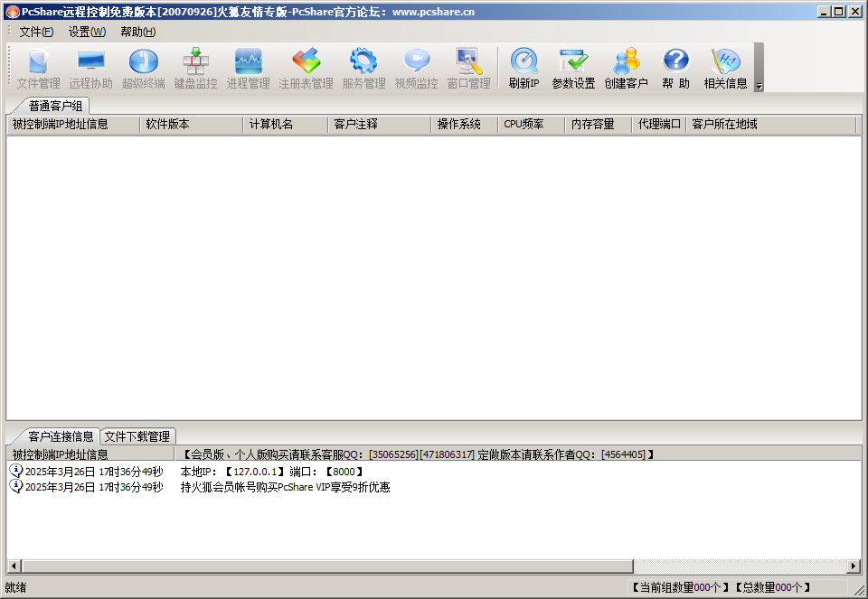Expand the toolbar overflow arrow
The width and height of the screenshot is (868, 599).
pos(759,87)
